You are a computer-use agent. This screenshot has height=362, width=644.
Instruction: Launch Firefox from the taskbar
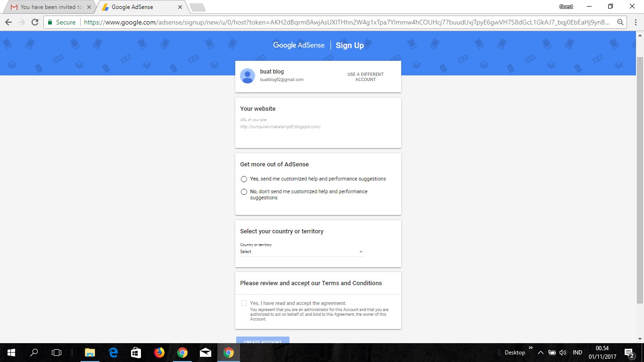coord(159,353)
